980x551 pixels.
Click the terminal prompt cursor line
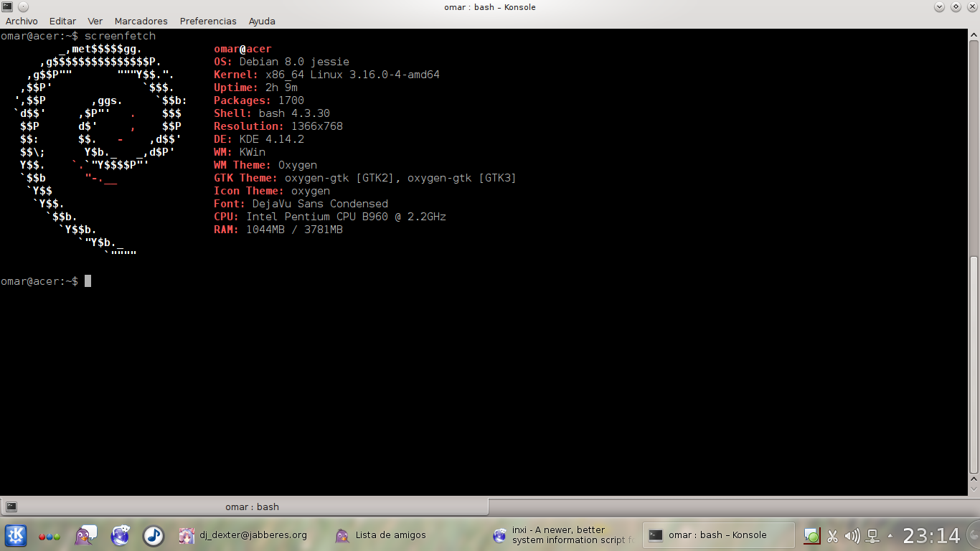46,281
